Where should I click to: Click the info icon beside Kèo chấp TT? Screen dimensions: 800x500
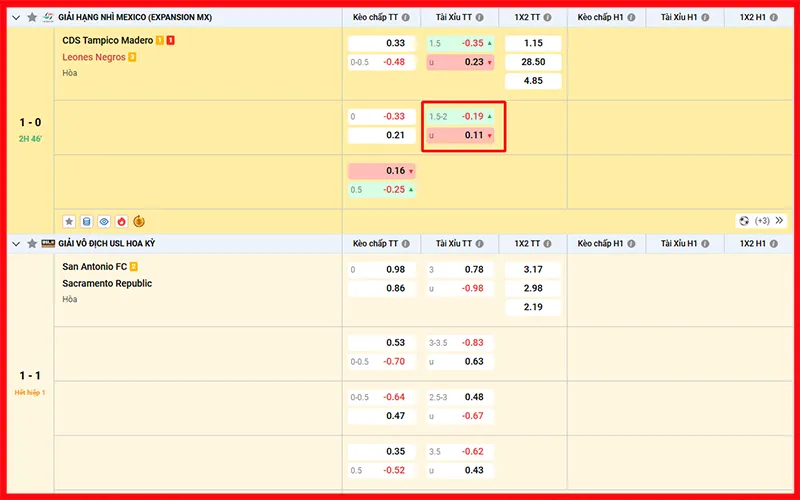click(406, 18)
